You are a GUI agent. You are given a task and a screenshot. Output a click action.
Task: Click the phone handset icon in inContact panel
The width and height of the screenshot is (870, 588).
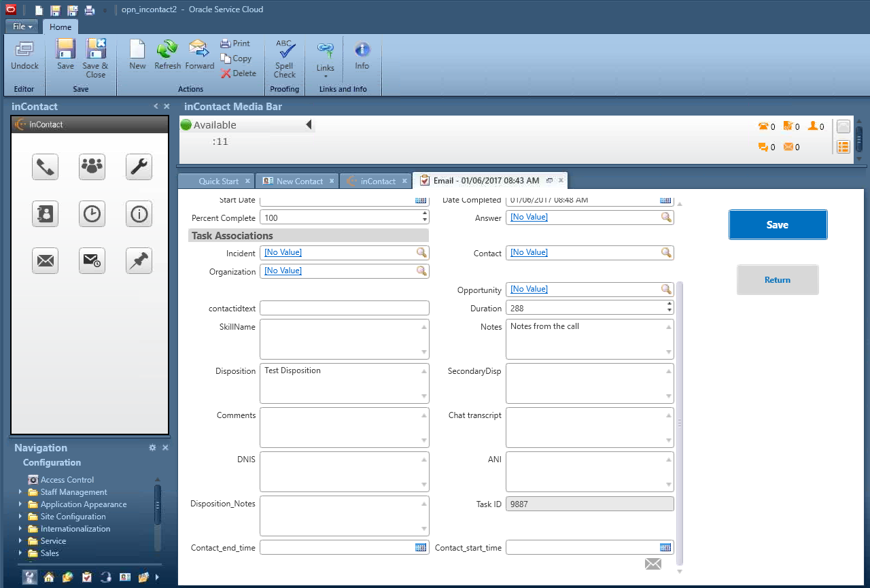[x=45, y=167]
